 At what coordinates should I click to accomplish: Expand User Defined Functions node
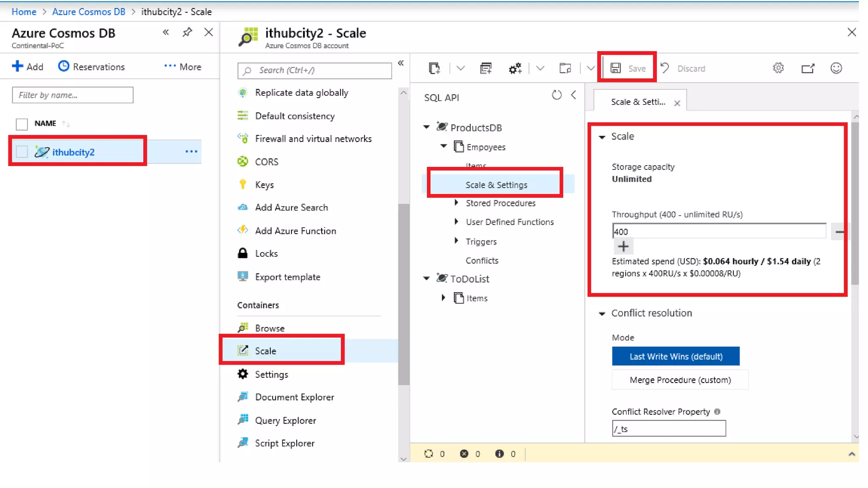coord(456,221)
